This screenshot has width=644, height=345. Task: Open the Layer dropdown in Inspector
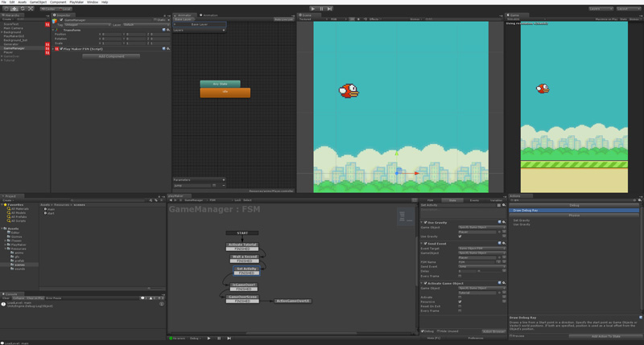coord(146,25)
